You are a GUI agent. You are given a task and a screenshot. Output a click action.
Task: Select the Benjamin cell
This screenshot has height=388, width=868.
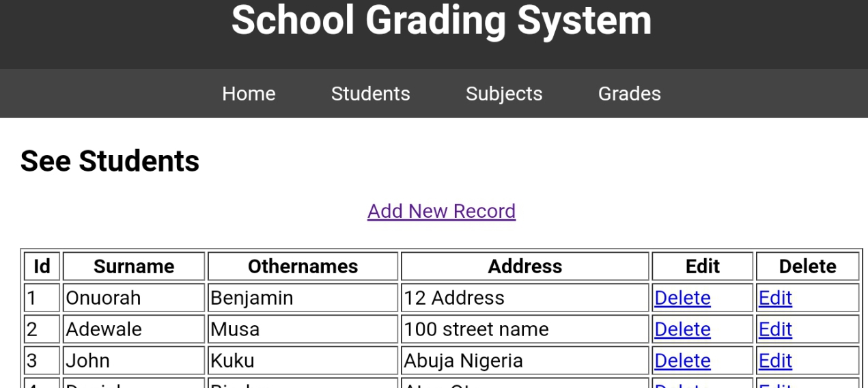click(303, 298)
